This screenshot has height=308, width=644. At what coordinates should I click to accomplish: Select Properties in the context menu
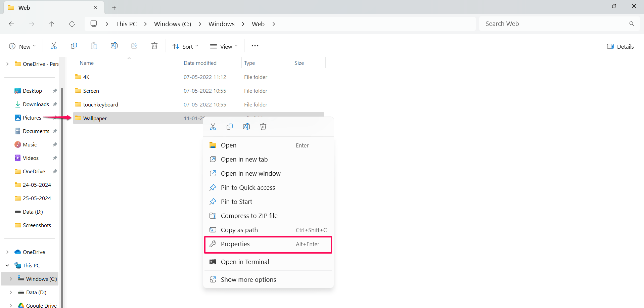click(235, 244)
